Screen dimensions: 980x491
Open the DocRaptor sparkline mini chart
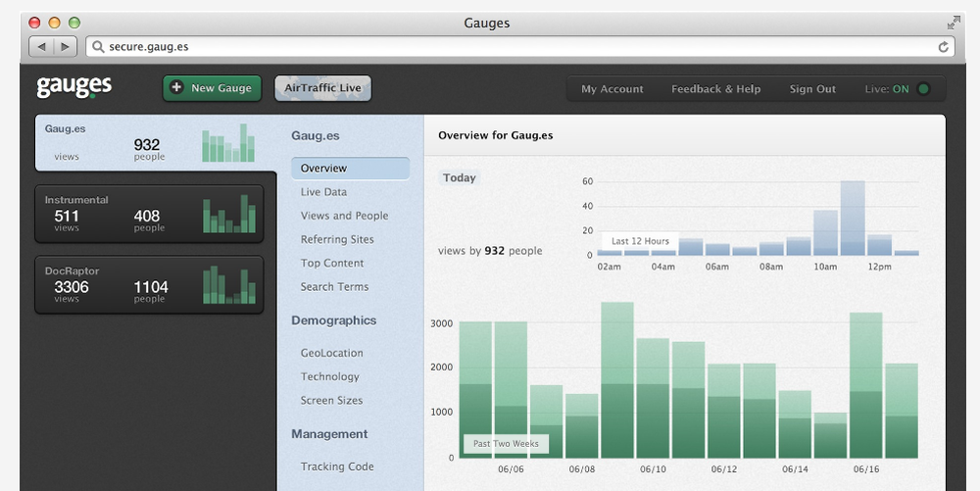(229, 285)
